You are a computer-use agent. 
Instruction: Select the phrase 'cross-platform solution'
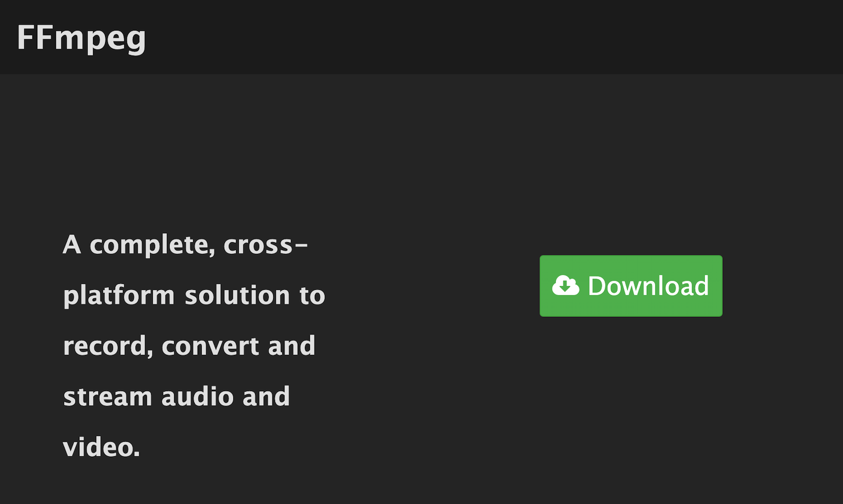pos(194,270)
